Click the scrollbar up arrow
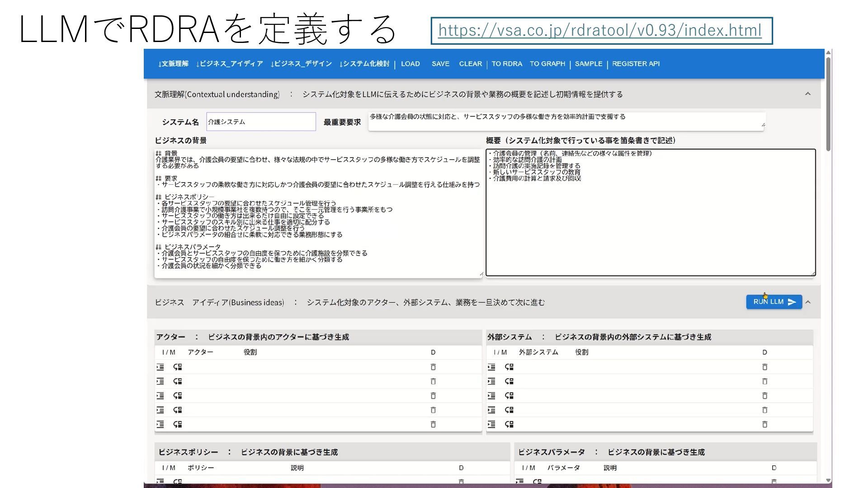Screen dimensions: 868x488 tap(828, 53)
